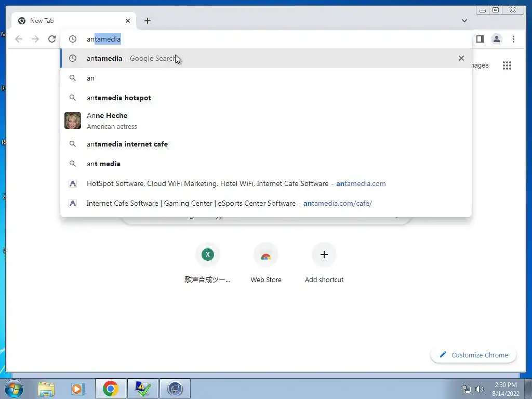The height and width of the screenshot is (399, 532).
Task: Open Chrome's three-dot menu
Action: pyautogui.click(x=513, y=39)
